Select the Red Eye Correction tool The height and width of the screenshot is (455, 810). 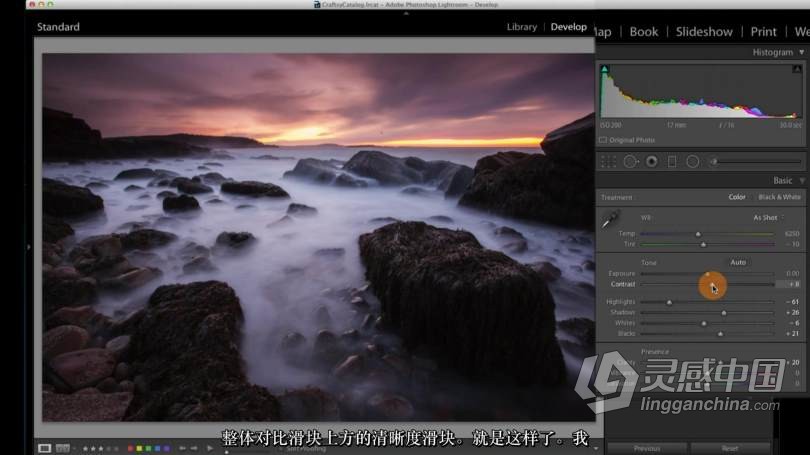click(x=652, y=162)
